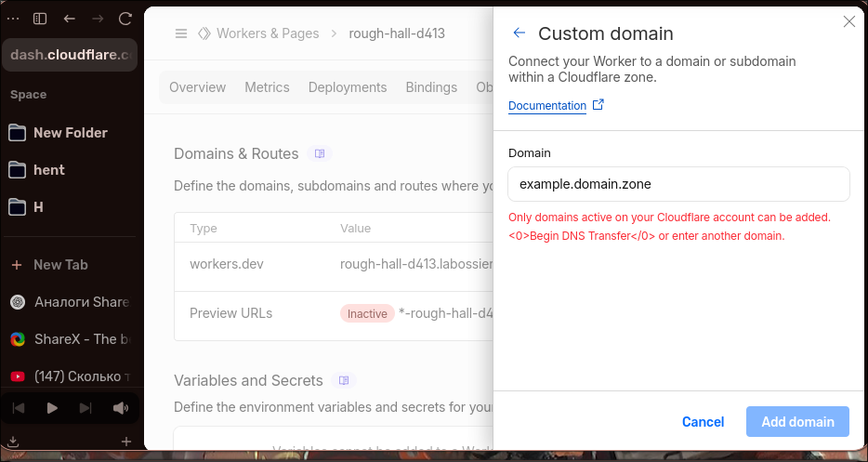This screenshot has height=462, width=868.
Task: Switch to the Metrics tab
Action: pos(267,87)
